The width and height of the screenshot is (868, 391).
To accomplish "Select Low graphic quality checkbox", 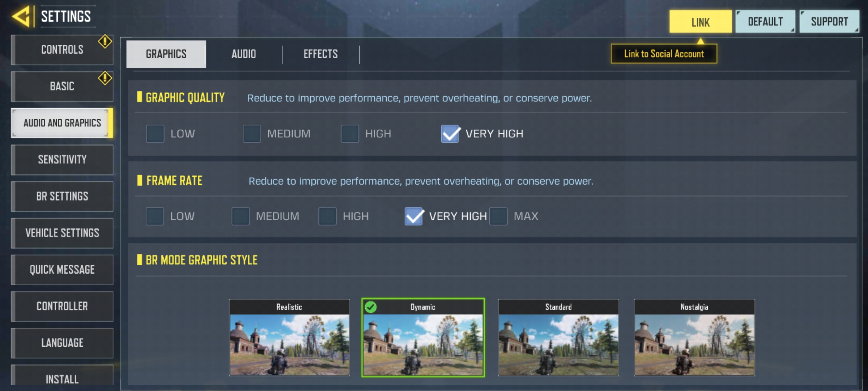I will 155,134.
